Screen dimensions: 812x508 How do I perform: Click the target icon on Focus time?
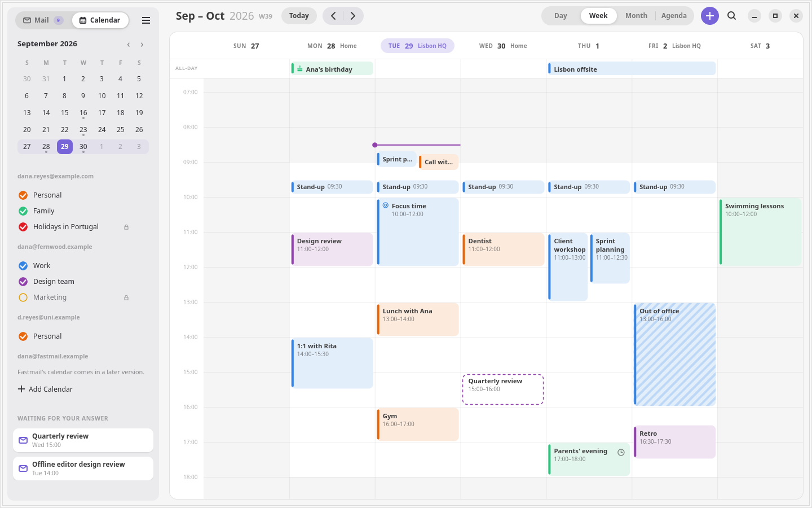[386, 205]
